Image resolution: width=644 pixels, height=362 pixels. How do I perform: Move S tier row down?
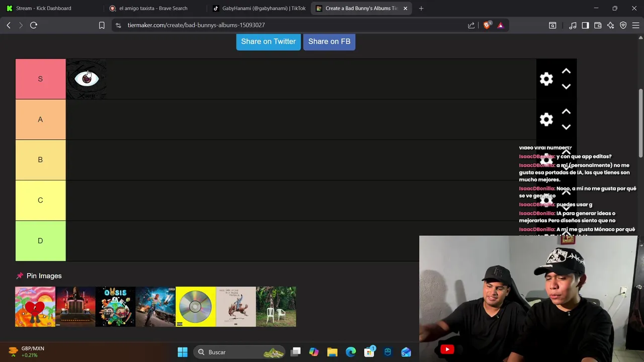pos(566,86)
